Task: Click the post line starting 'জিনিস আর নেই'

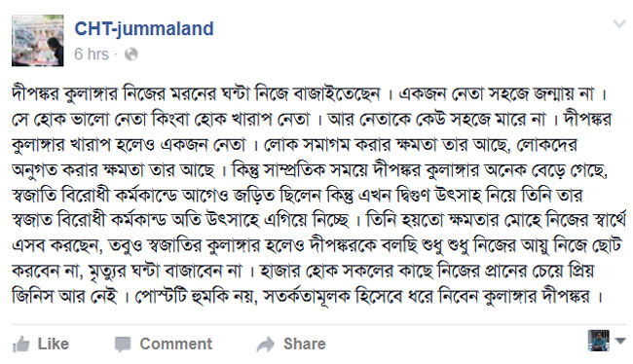Action: pos(307,297)
